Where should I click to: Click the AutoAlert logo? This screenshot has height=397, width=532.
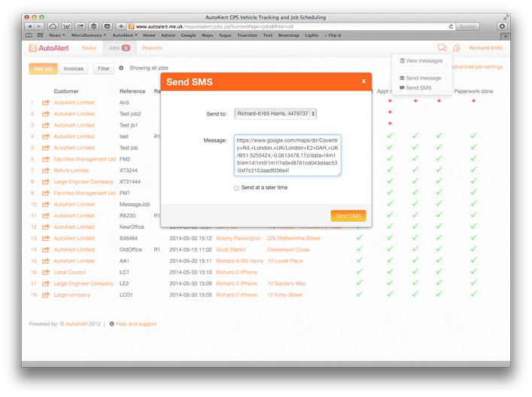pyautogui.click(x=49, y=48)
